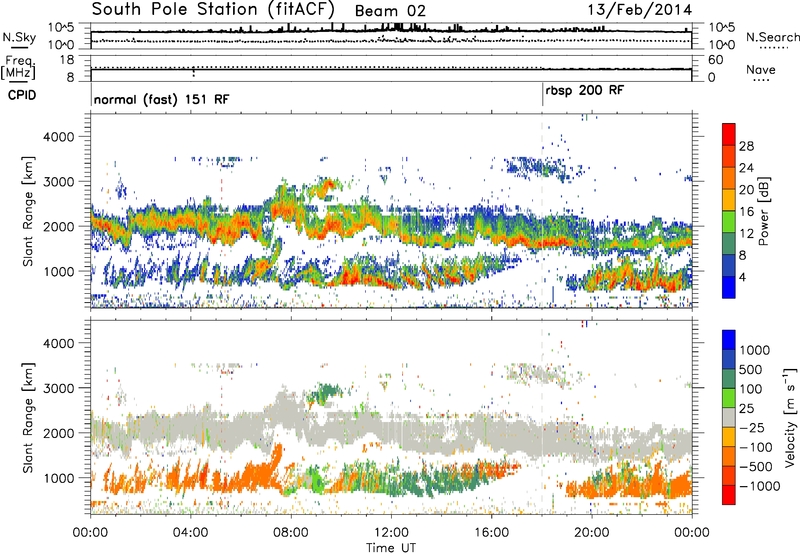Click the 'rbsp 200 RF' marker text

[584, 90]
